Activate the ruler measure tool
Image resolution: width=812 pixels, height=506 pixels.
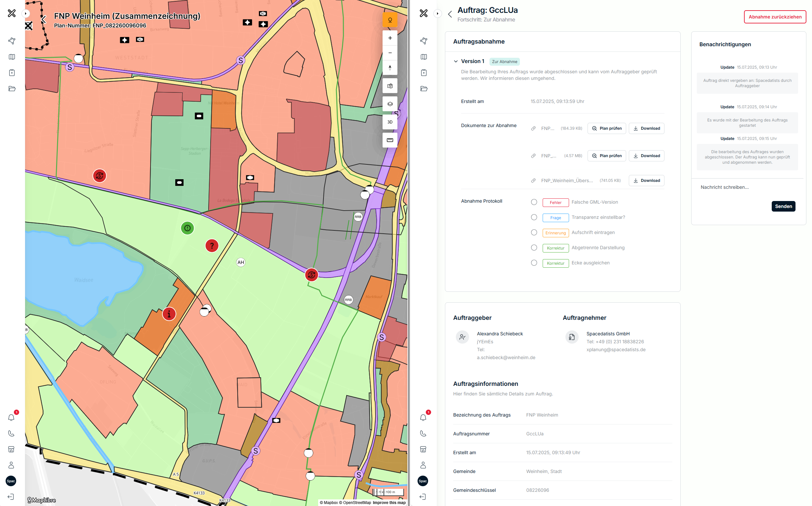[x=390, y=140]
